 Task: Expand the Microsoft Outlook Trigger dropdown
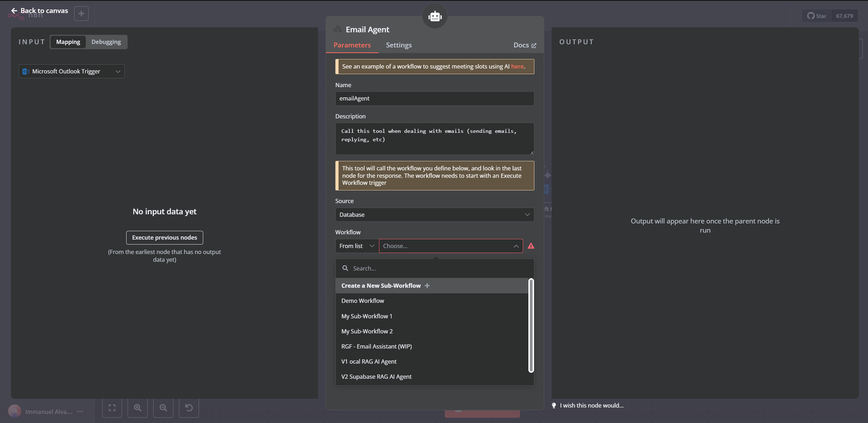(72, 71)
